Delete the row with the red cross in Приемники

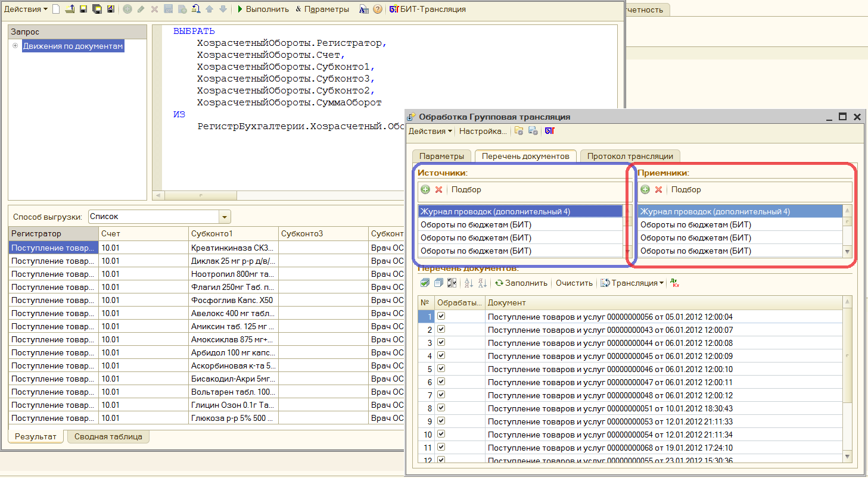(659, 189)
